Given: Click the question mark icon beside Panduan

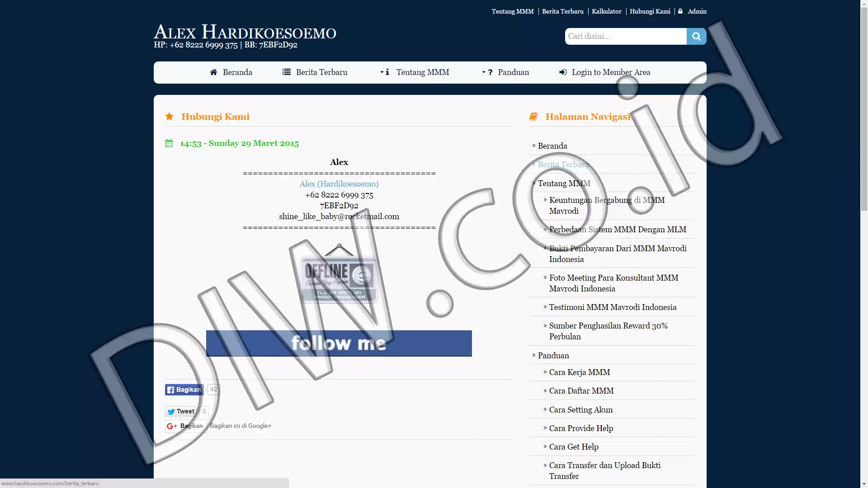Looking at the screenshot, I should tap(490, 72).
